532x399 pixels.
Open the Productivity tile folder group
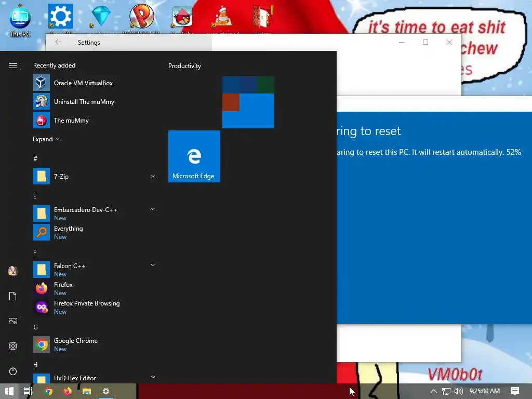tap(248, 102)
